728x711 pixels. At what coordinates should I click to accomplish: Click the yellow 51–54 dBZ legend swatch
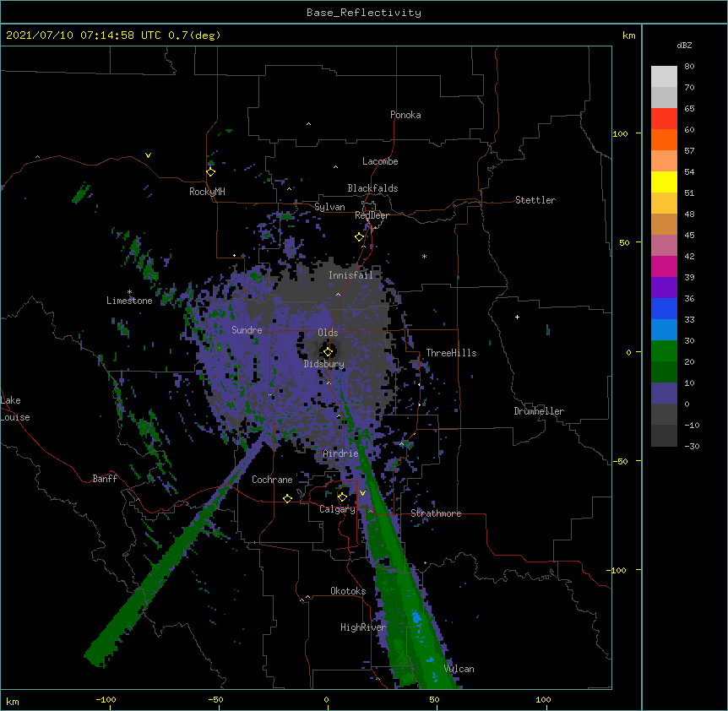point(664,182)
